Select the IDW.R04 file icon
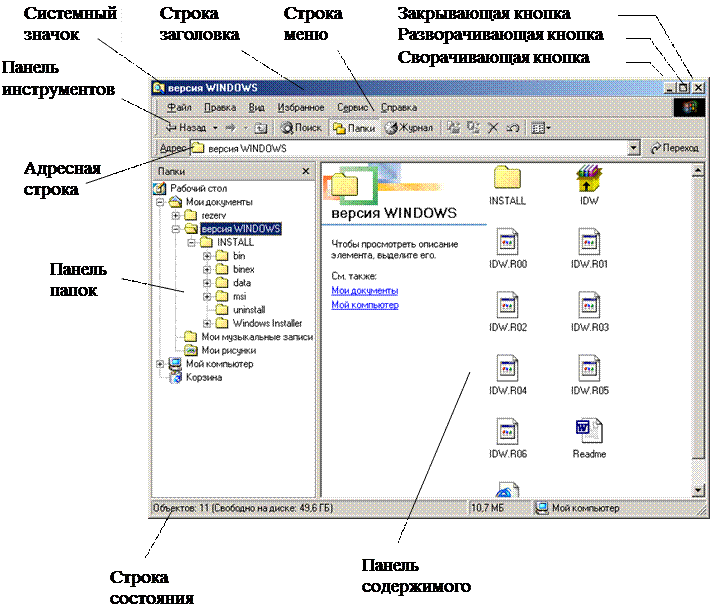 507,368
